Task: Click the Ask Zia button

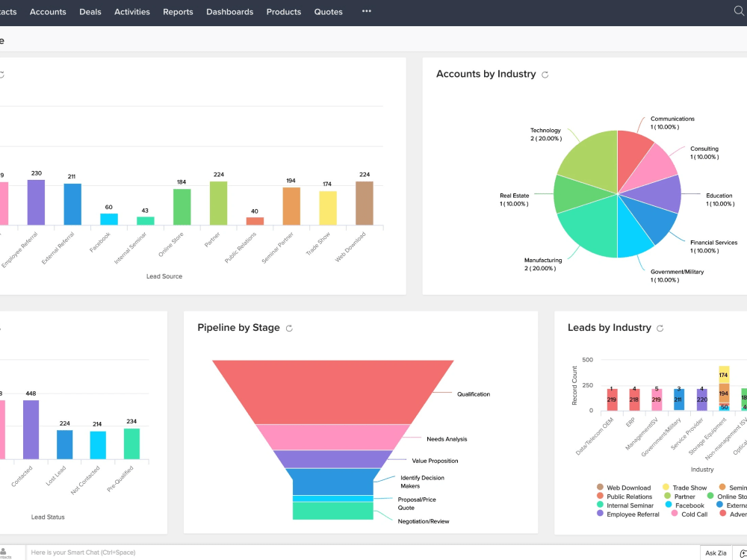Action: [716, 553]
